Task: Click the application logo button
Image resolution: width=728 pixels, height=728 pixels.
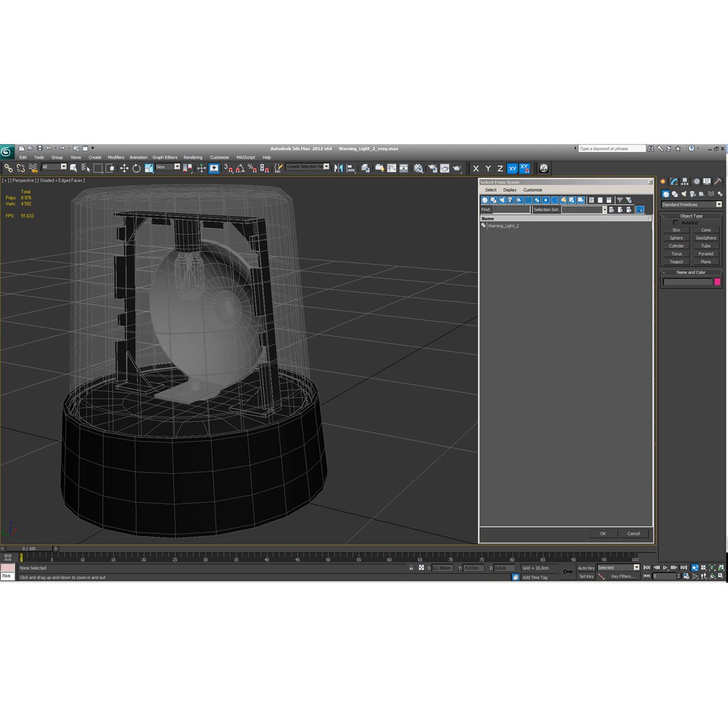Action: point(7,152)
